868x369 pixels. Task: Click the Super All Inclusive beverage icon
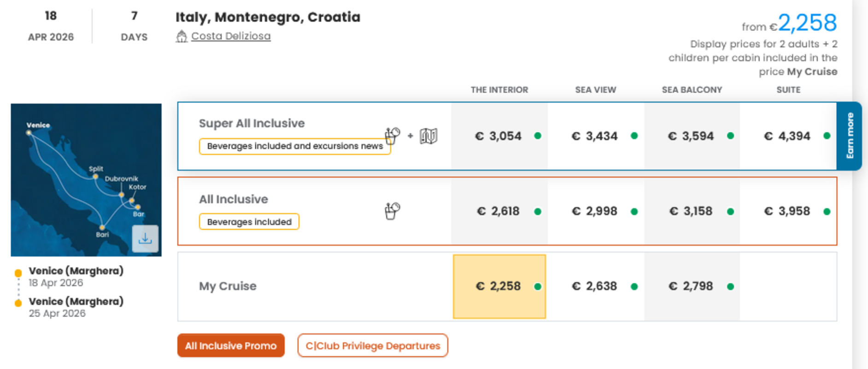[393, 136]
